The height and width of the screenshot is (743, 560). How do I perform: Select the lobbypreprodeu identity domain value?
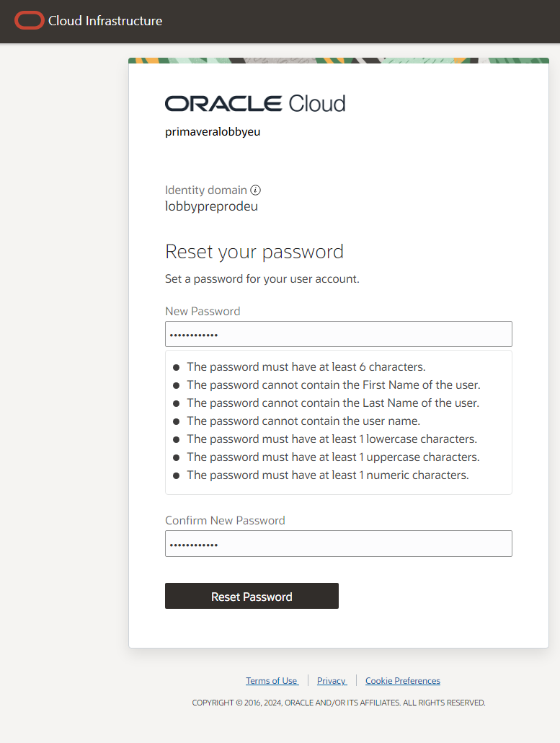click(212, 206)
